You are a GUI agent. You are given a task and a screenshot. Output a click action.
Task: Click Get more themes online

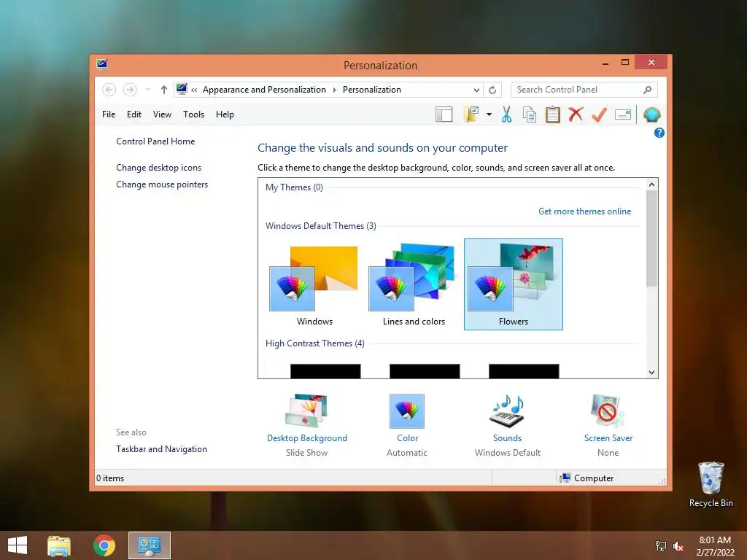pyautogui.click(x=584, y=211)
